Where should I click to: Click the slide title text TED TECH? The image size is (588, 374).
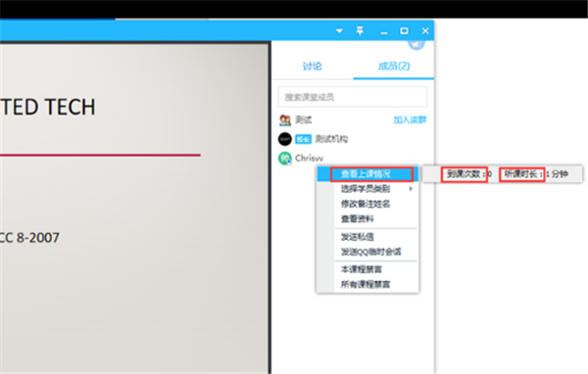point(48,107)
